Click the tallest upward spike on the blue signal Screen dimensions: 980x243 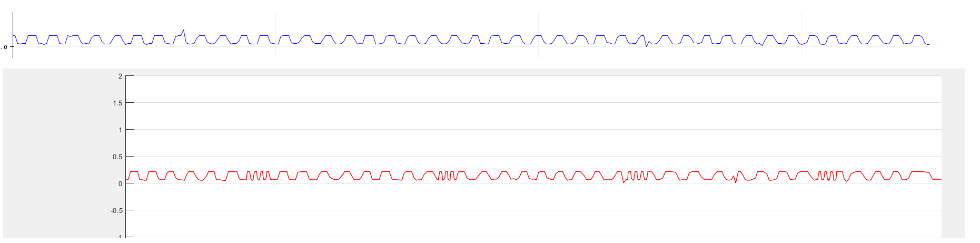(x=183, y=31)
